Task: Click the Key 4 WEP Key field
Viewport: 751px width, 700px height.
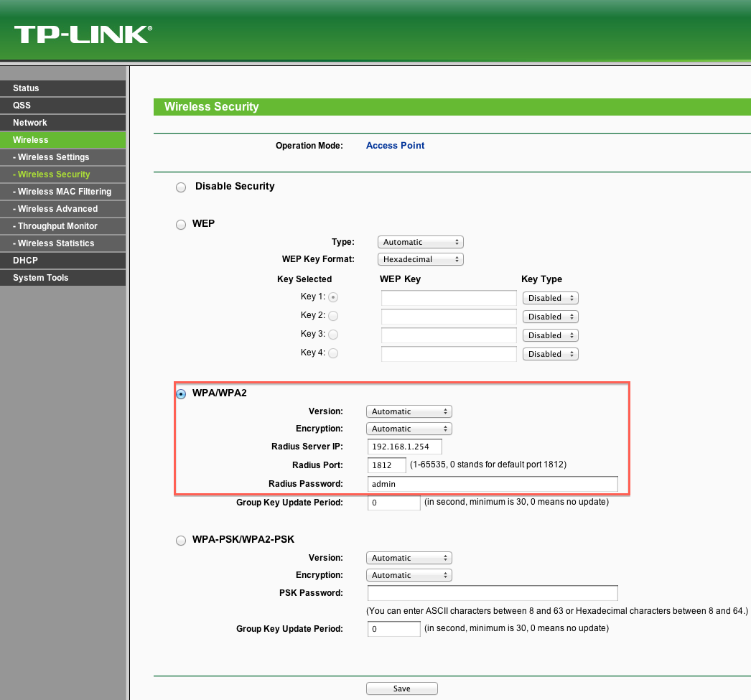Action: pos(449,354)
